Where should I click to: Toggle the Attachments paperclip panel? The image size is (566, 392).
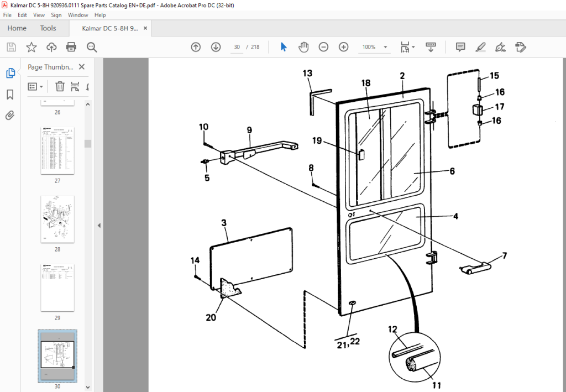click(x=10, y=116)
